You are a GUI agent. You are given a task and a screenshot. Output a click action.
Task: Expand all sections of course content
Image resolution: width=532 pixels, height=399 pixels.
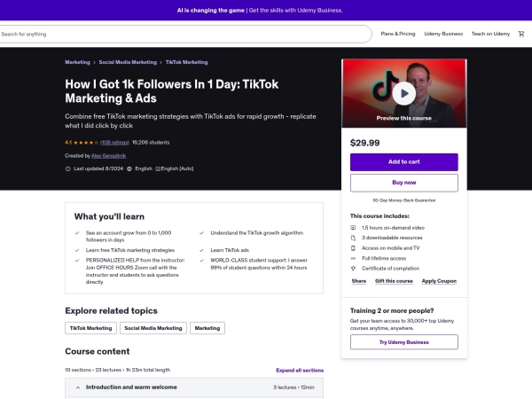click(300, 370)
